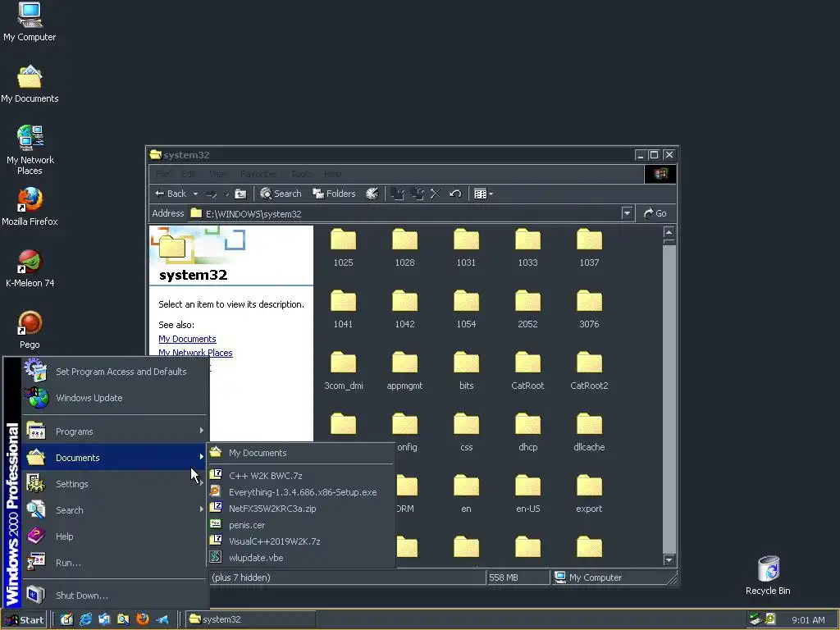The width and height of the screenshot is (840, 630).
Task: Expand the Search submenu in Start menu
Action: 114,510
